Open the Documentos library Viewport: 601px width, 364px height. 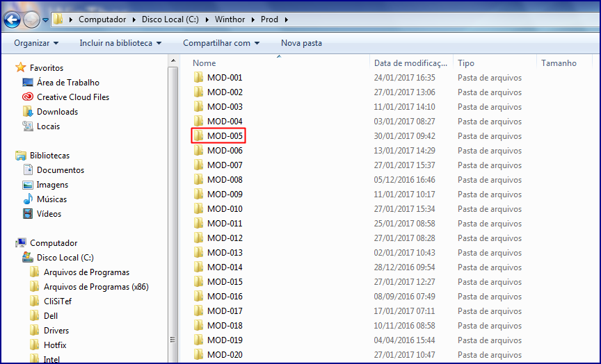[61, 170]
